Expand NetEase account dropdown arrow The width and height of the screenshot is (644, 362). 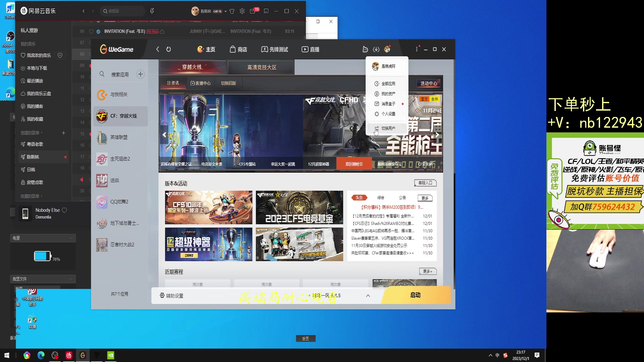[x=226, y=11]
